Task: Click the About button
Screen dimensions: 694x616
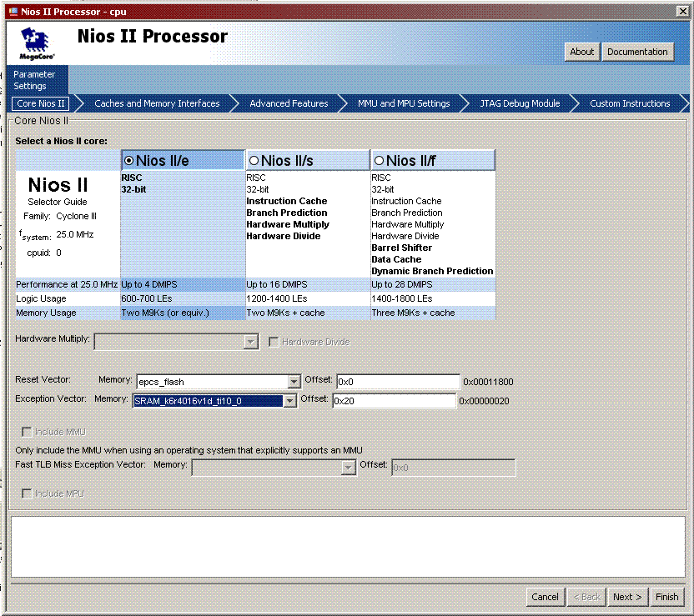Action: (582, 52)
